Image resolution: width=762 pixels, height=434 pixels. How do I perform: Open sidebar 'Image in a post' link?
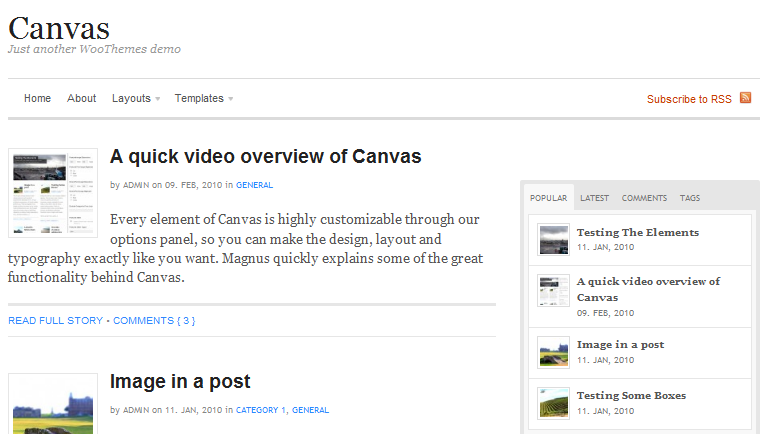620,345
